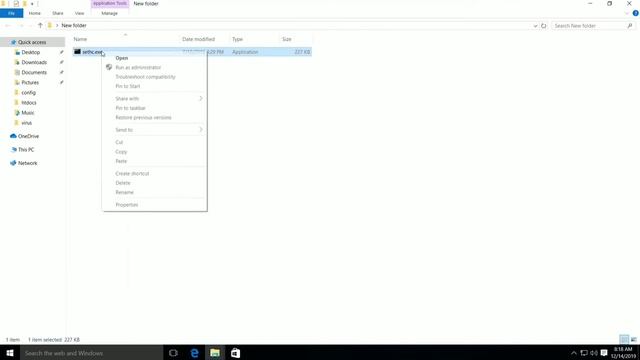Show hidden system tray icons
The height and width of the screenshot is (360, 640).
(573, 353)
